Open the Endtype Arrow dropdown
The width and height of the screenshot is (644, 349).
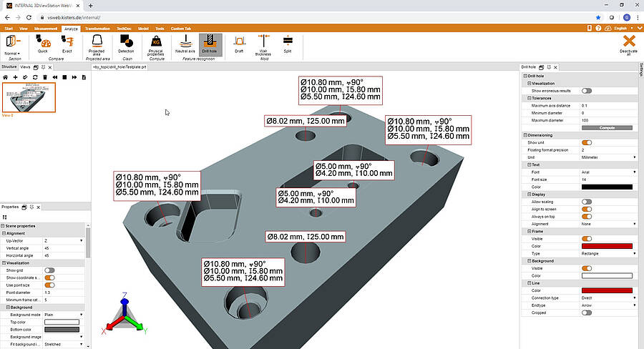click(x=609, y=305)
